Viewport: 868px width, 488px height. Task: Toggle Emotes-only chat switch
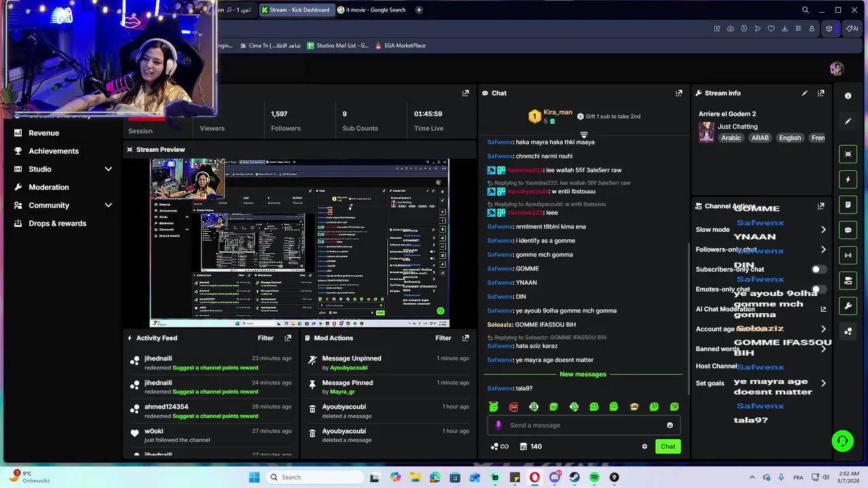818,289
